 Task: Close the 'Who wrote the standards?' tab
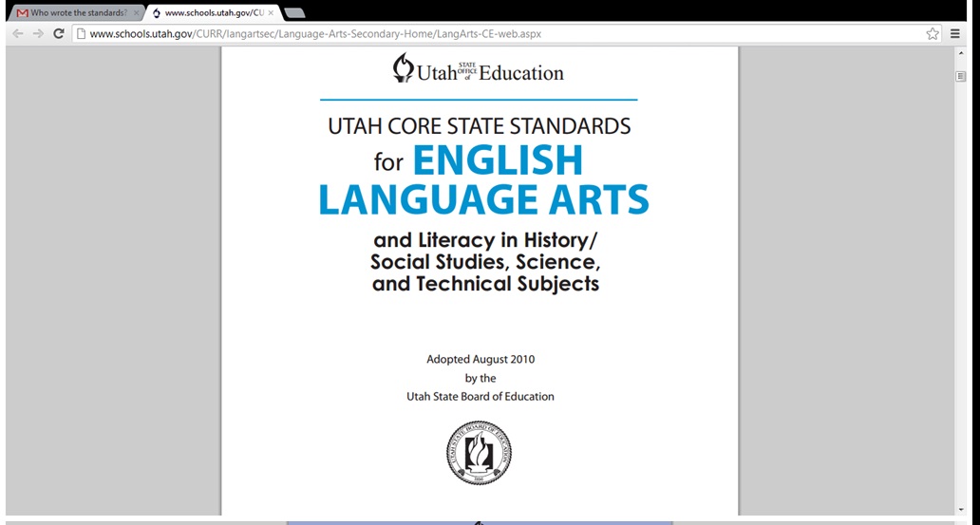coord(136,12)
